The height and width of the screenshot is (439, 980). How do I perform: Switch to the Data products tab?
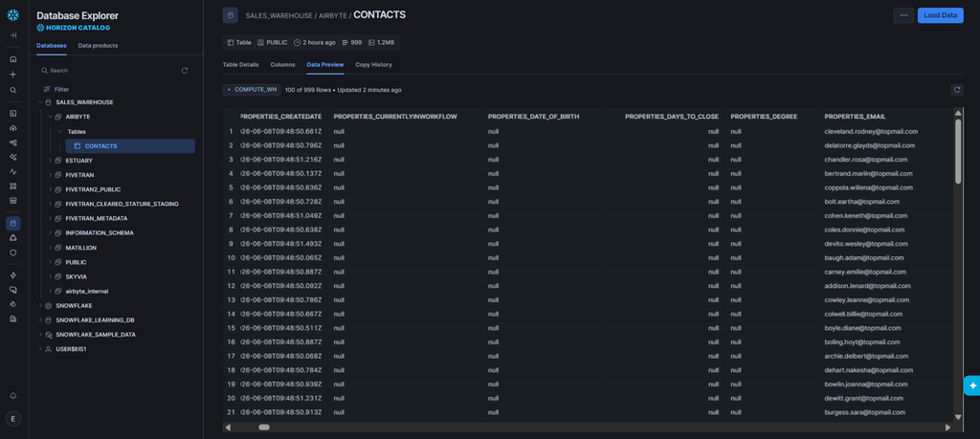98,46
